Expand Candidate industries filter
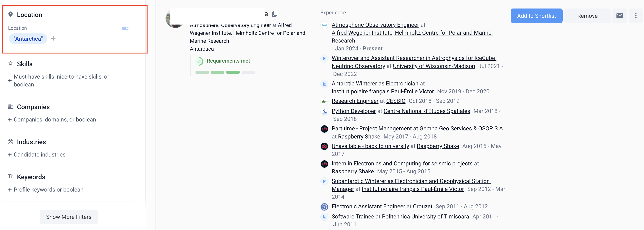This screenshot has height=230, width=644. pos(36,154)
